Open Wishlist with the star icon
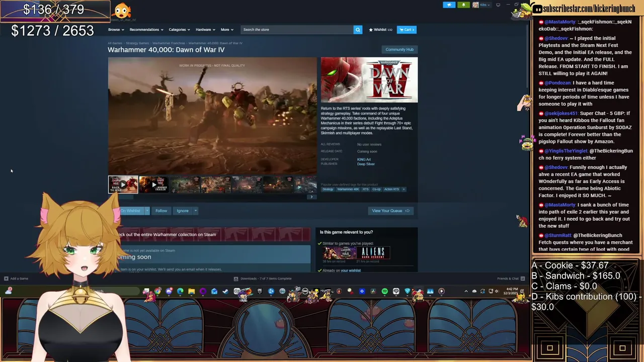Image resolution: width=644 pixels, height=362 pixels. [380, 30]
